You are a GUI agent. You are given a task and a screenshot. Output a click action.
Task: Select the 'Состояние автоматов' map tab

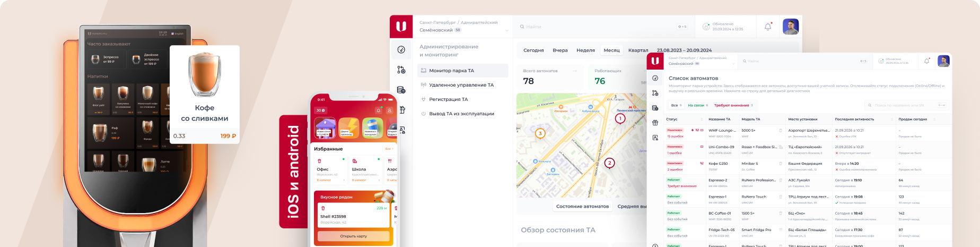click(582, 207)
